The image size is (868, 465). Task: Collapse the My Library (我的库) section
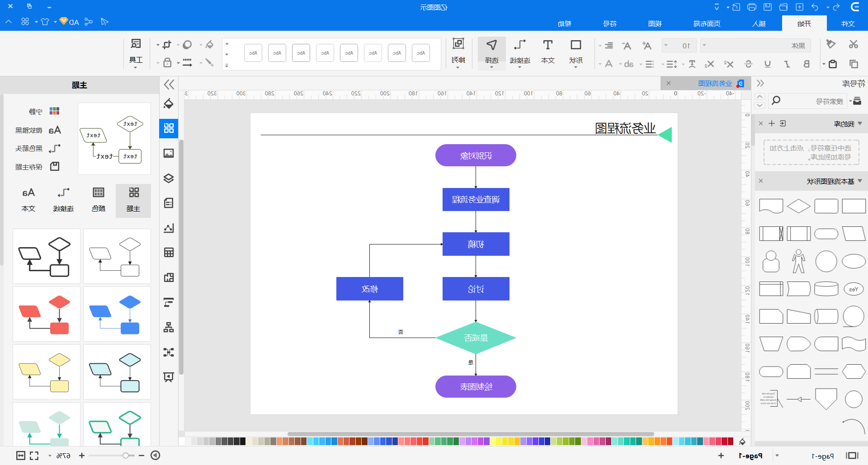[860, 123]
